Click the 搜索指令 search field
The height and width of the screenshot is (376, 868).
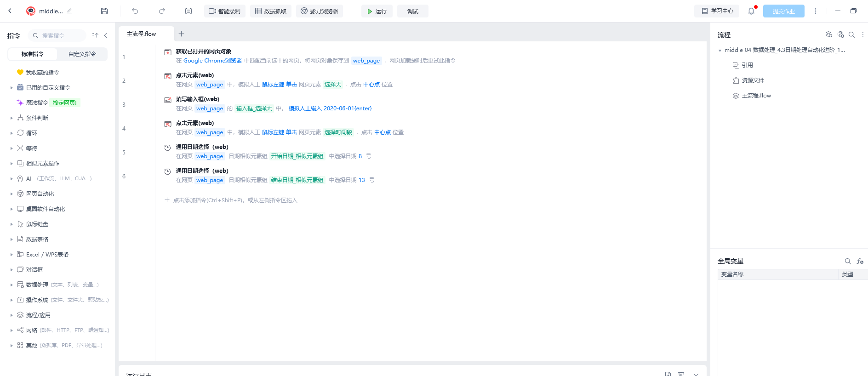(57, 35)
